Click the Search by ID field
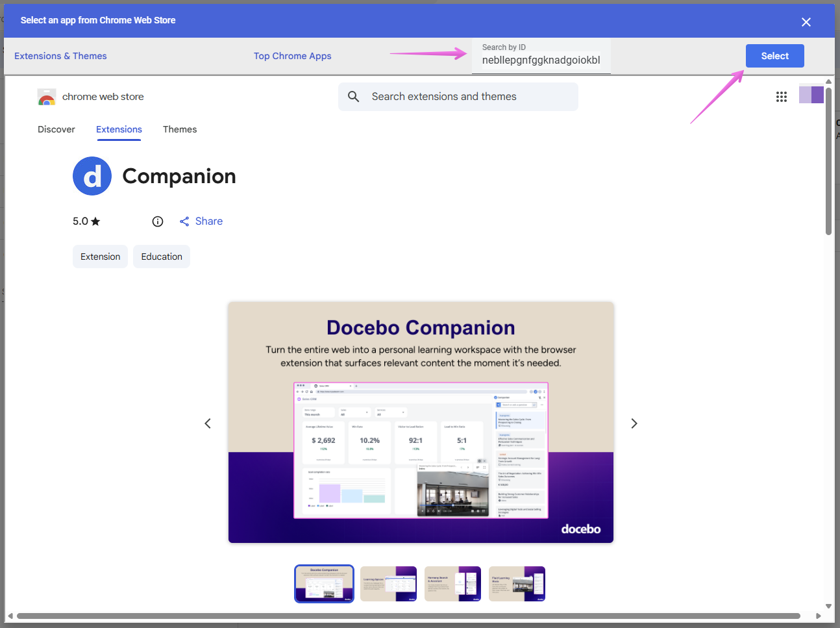The width and height of the screenshot is (840, 628). 541,60
